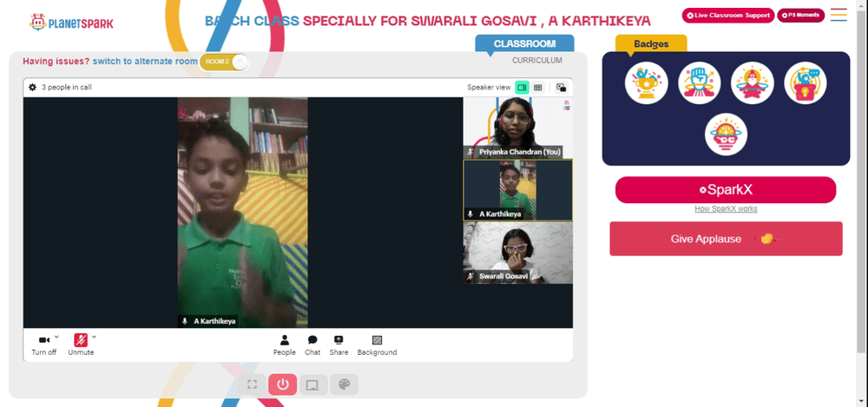Select Speaker view layout icon

click(522, 88)
